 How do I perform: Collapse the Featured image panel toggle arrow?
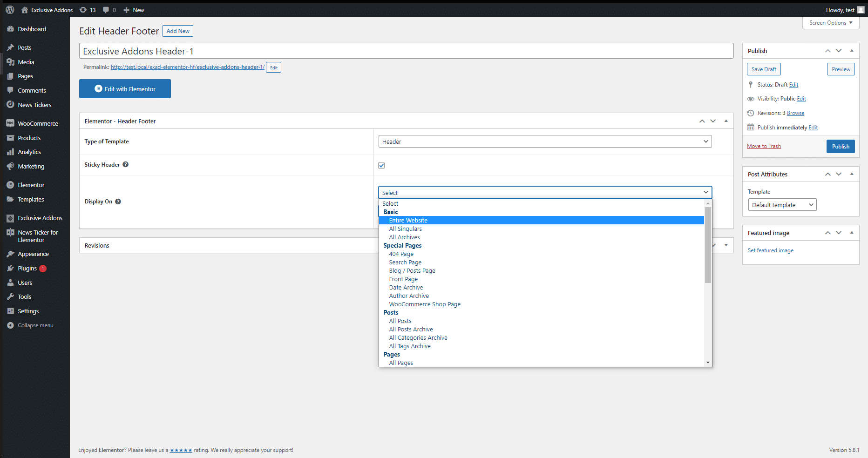pyautogui.click(x=852, y=233)
